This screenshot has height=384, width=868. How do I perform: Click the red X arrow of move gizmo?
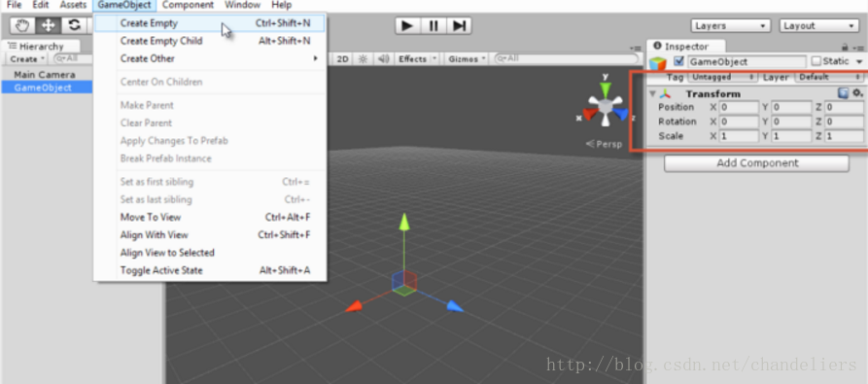(x=354, y=306)
